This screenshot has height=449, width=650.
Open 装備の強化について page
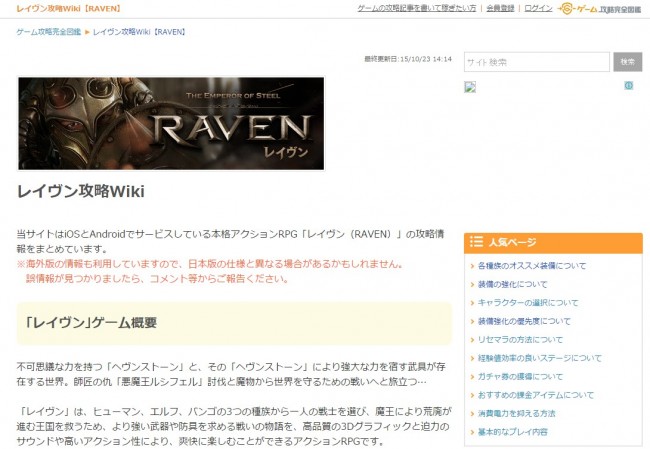[x=512, y=284]
